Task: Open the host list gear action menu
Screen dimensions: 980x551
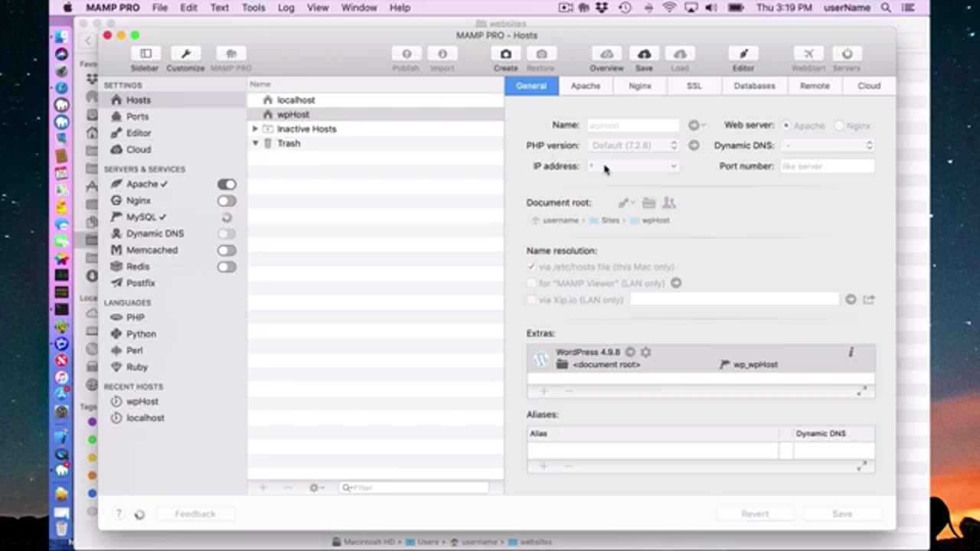Action: point(315,487)
